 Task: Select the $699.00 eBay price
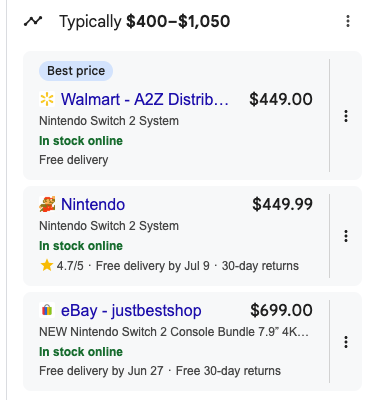click(x=281, y=310)
